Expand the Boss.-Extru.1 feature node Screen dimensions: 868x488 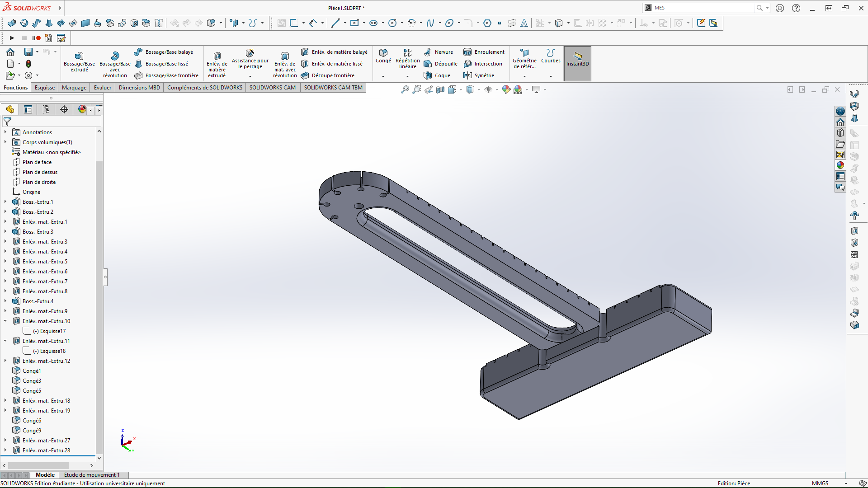pyautogui.click(x=5, y=202)
